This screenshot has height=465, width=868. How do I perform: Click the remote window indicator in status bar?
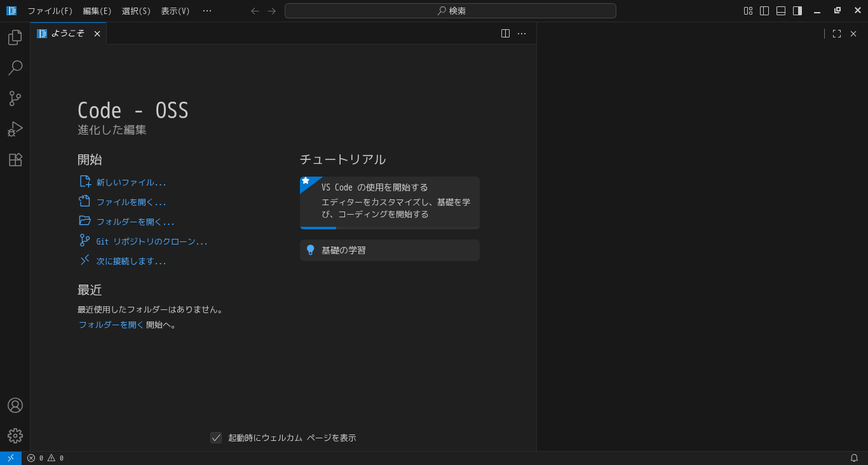pyautogui.click(x=11, y=458)
